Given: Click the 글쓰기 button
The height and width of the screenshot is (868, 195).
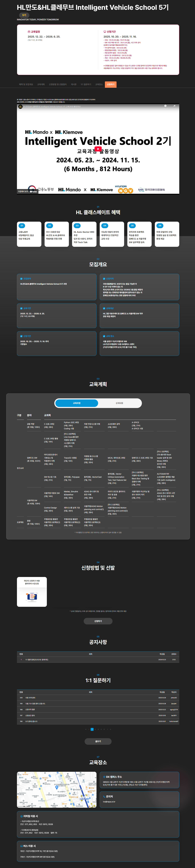Looking at the screenshot, I should coord(98,741).
